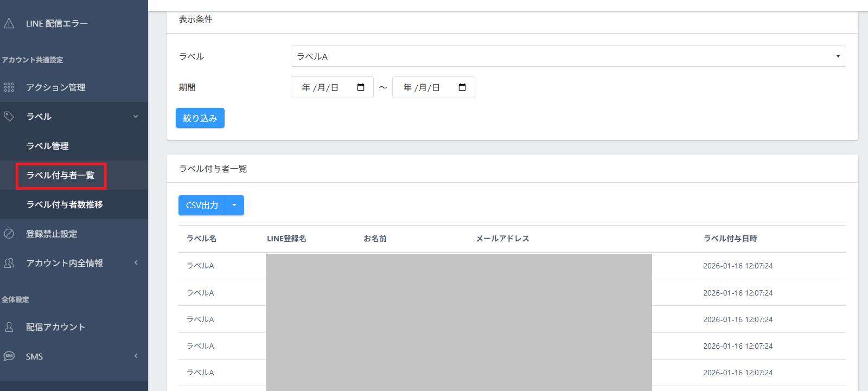Click the CSV出力 export button
868x391 pixels.
(x=202, y=206)
